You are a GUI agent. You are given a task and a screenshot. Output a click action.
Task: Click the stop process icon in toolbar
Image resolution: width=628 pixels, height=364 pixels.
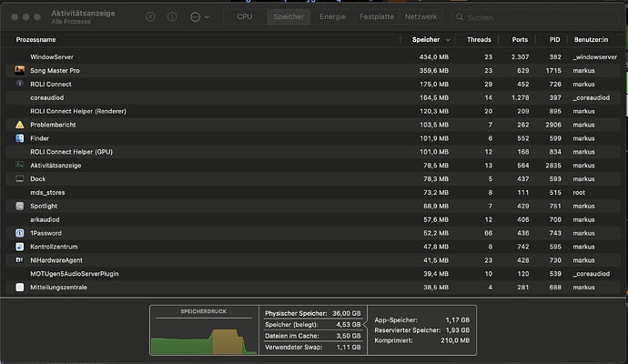pos(150,16)
